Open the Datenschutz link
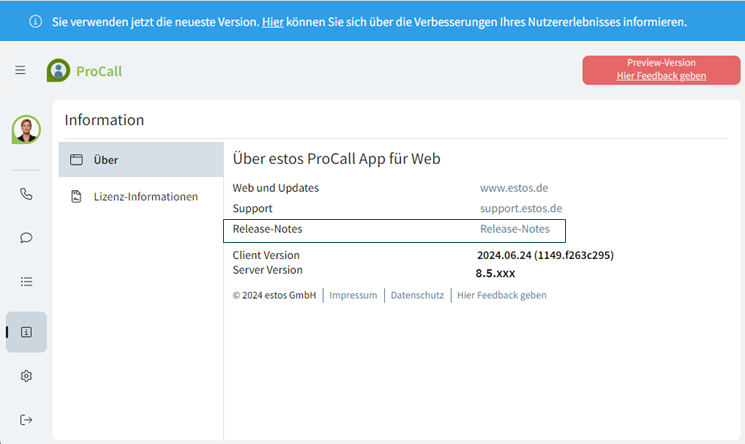The width and height of the screenshot is (745, 444). 417,295
